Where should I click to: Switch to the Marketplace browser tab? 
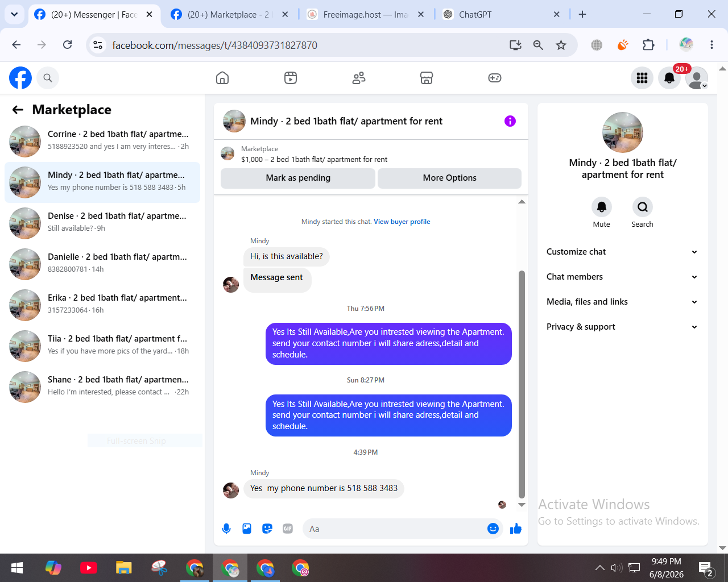(230, 15)
